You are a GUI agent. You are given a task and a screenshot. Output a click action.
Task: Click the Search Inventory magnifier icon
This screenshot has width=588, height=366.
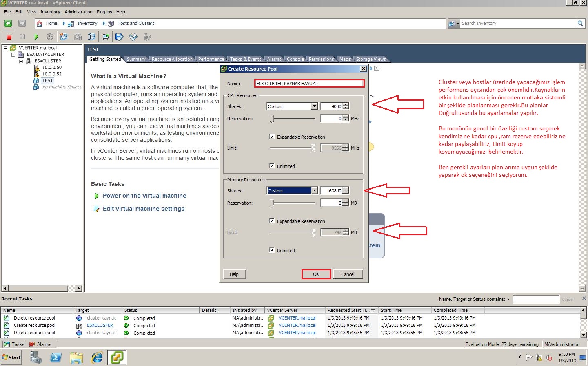tap(580, 23)
